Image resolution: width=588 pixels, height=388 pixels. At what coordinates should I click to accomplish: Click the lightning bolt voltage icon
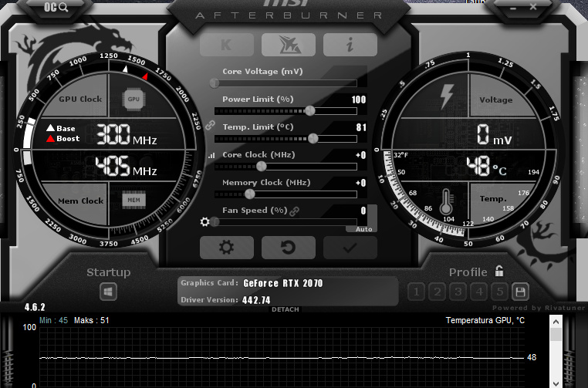click(447, 96)
